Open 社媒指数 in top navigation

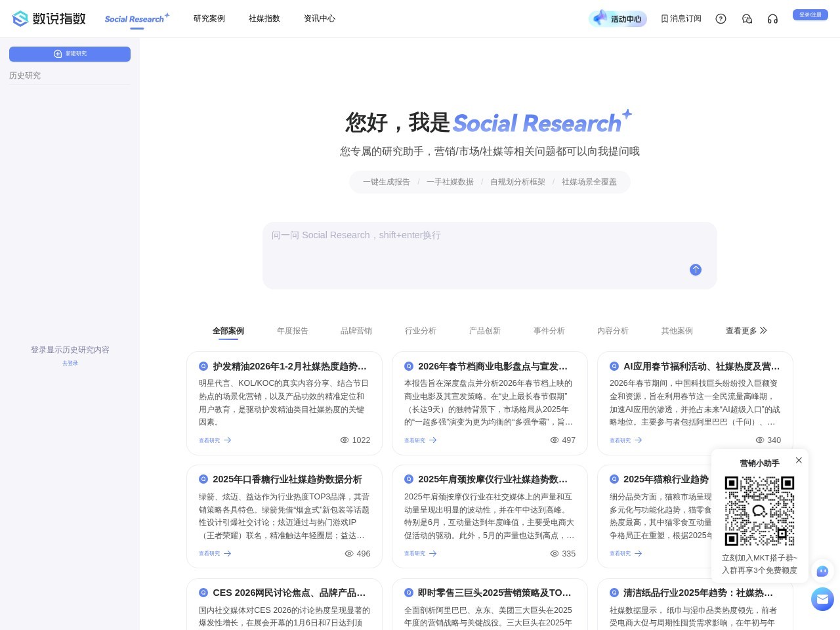pyautogui.click(x=264, y=18)
